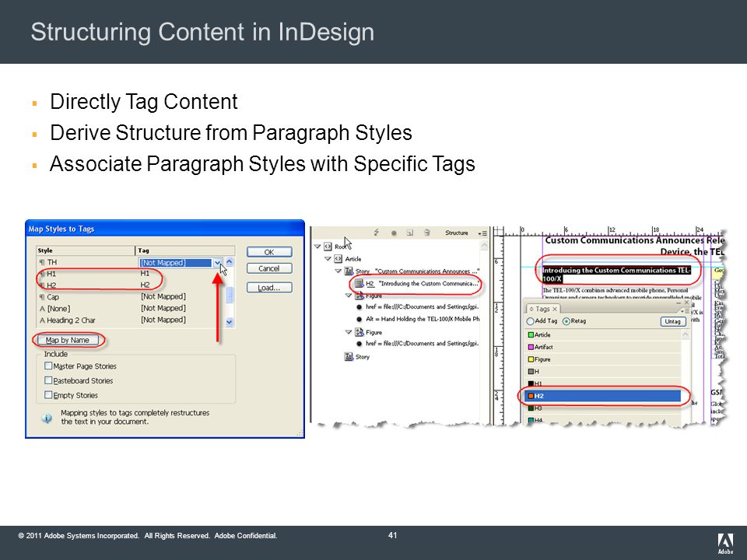Image resolution: width=747 pixels, height=560 pixels.
Task: Open the Not Mapped tag dropdown for TH
Action: tap(217, 262)
